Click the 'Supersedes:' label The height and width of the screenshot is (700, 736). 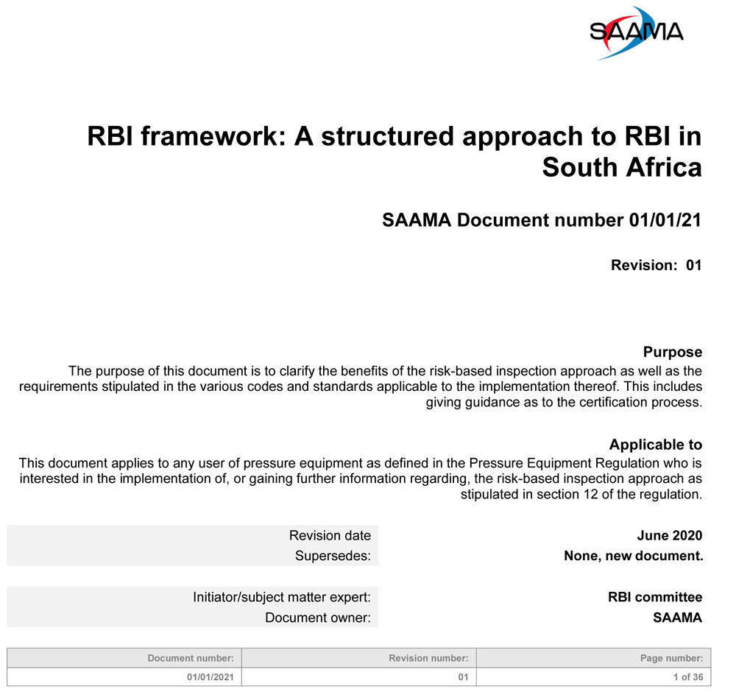coord(333,556)
